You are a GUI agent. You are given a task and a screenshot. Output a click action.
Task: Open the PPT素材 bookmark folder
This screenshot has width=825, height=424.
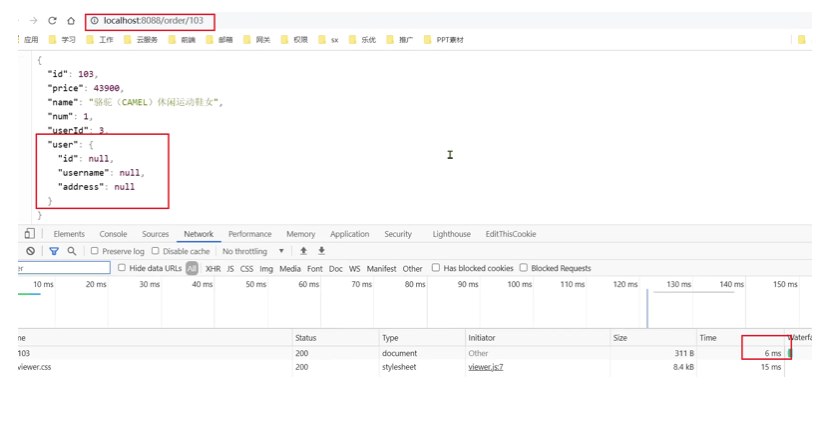(x=444, y=39)
